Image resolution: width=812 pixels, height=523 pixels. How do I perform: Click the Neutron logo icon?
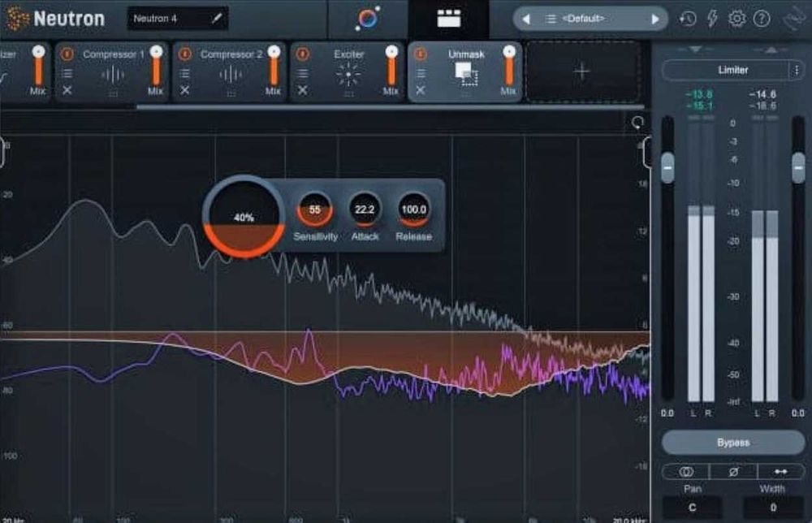tap(18, 19)
